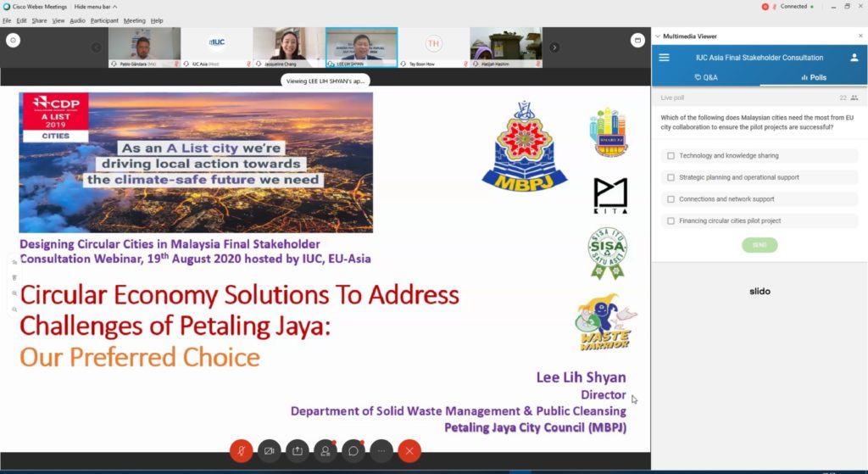868x474 pixels.
Task: Open the chat bubble icon
Action: pos(353,451)
